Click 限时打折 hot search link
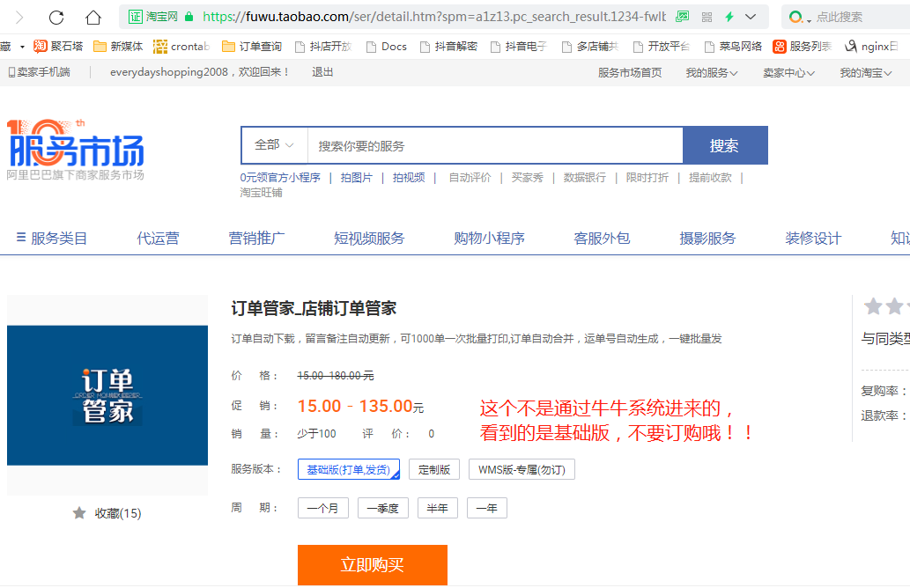 pos(647,178)
